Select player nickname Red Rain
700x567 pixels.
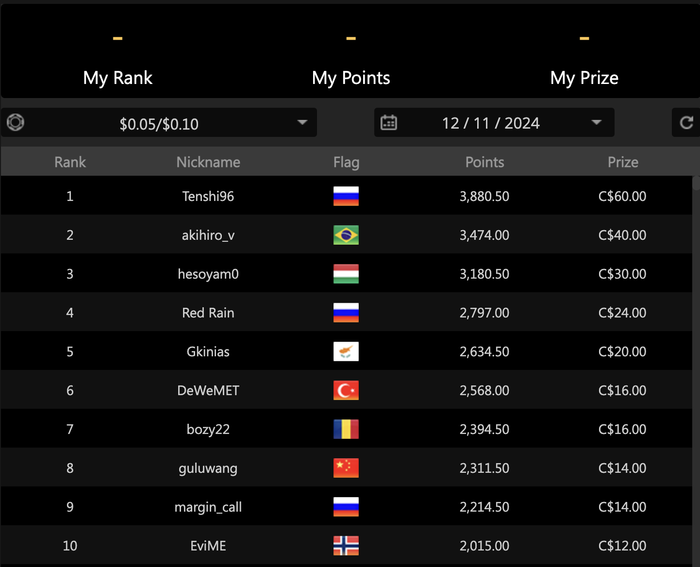pyautogui.click(x=208, y=313)
